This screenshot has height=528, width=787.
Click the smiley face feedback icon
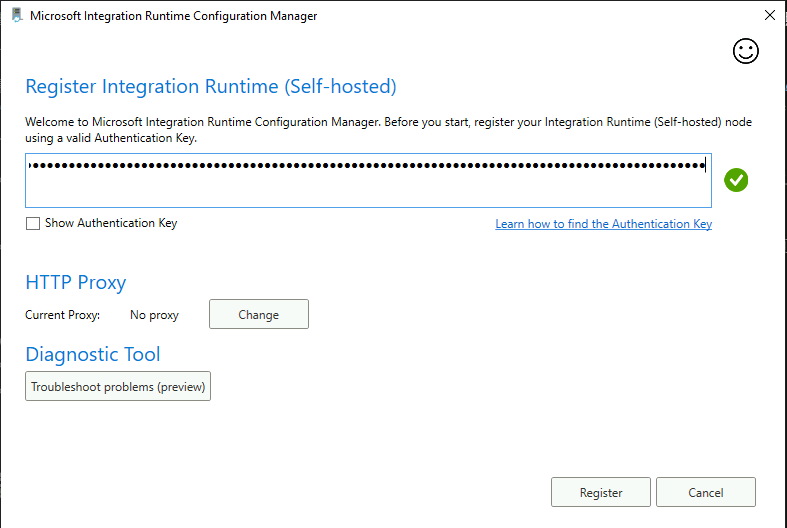coord(745,51)
